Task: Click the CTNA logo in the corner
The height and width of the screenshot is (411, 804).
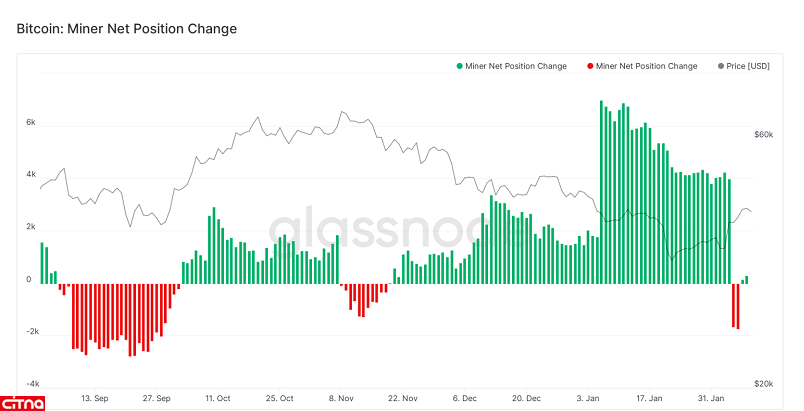Action: point(24,401)
